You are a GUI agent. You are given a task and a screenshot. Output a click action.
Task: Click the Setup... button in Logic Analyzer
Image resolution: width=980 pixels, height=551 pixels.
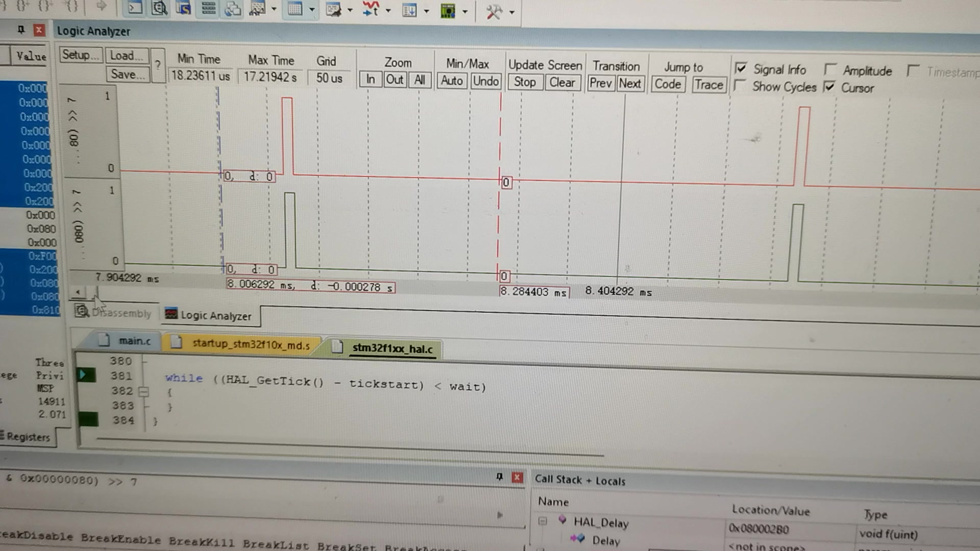click(81, 55)
